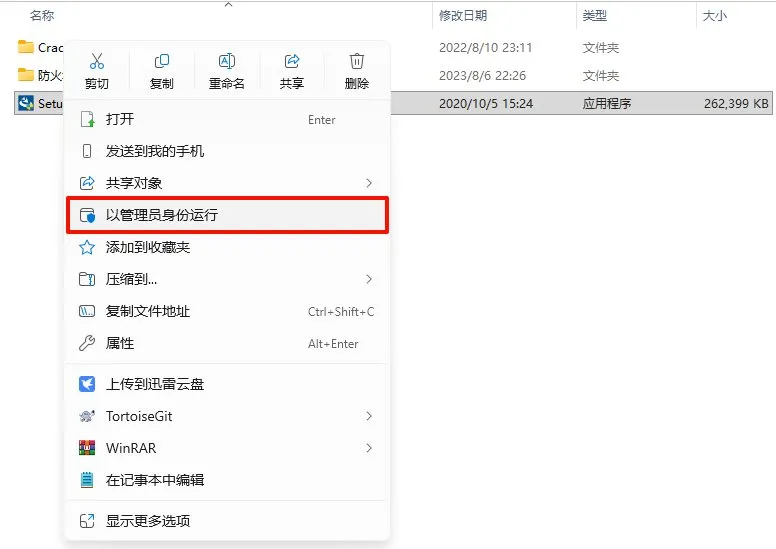Viewport: 776px width, 549px height.
Task: Select 以管理员身份运行 (Run as administrator)
Action: (x=227, y=215)
